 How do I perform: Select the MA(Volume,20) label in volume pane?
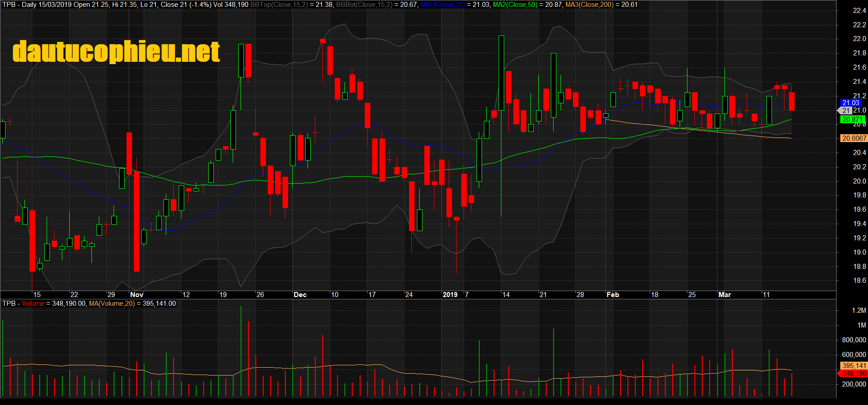pos(112,304)
